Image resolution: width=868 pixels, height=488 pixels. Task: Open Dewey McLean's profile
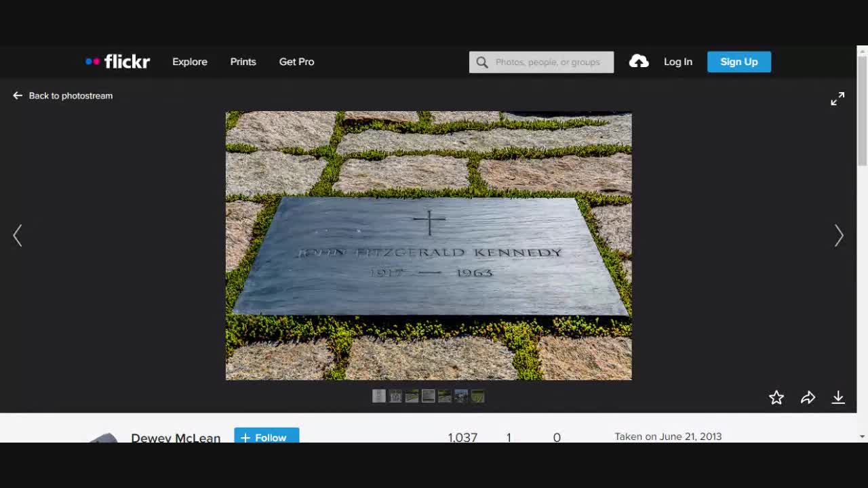176,437
